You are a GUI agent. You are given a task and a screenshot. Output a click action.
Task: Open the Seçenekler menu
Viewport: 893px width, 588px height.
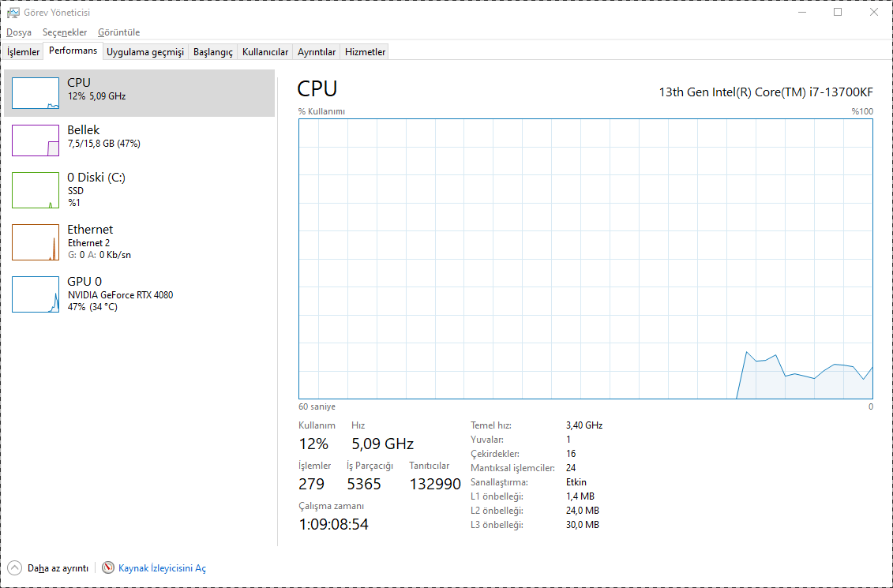[65, 32]
